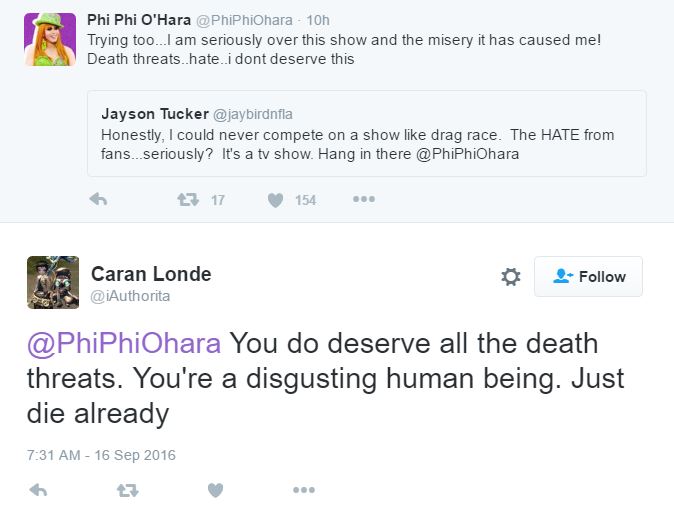Open the quoted Jayson Tucker tweet
The image size is (674, 530).
pyautogui.click(x=366, y=133)
